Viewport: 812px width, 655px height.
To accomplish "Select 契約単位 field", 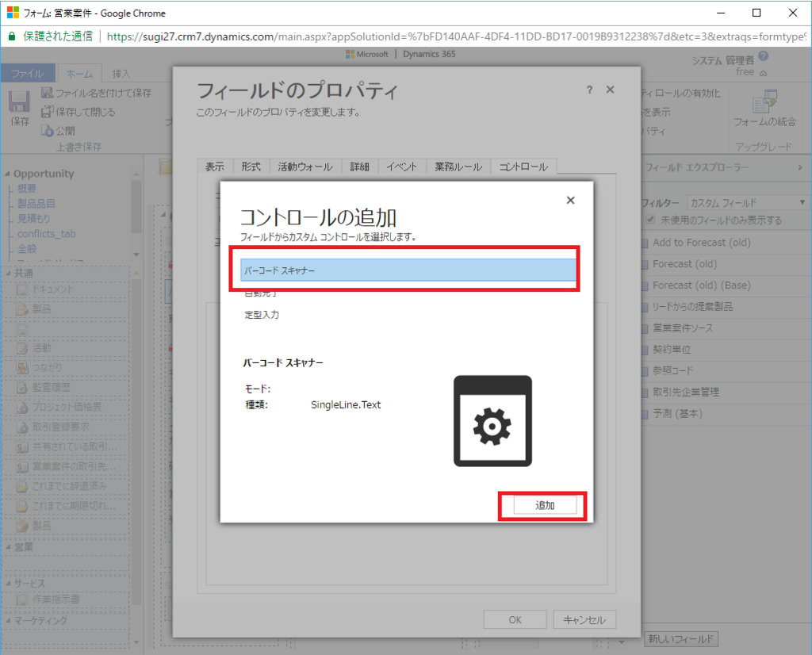I will (672, 350).
